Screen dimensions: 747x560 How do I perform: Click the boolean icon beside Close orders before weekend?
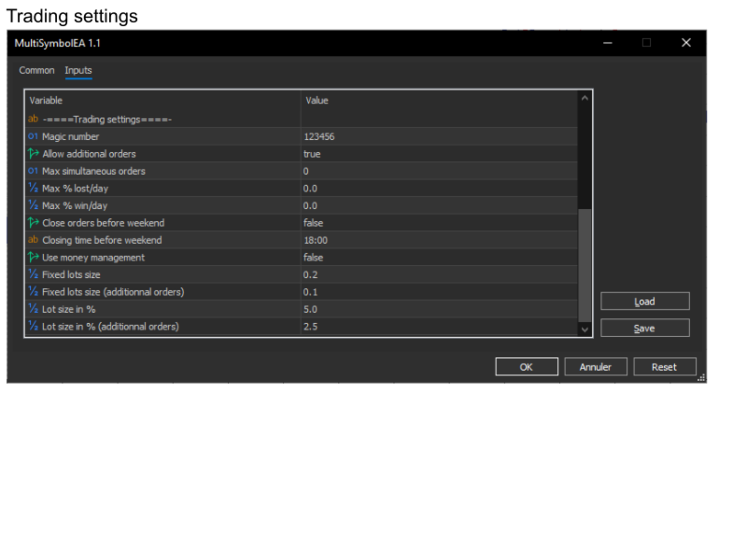(33, 222)
